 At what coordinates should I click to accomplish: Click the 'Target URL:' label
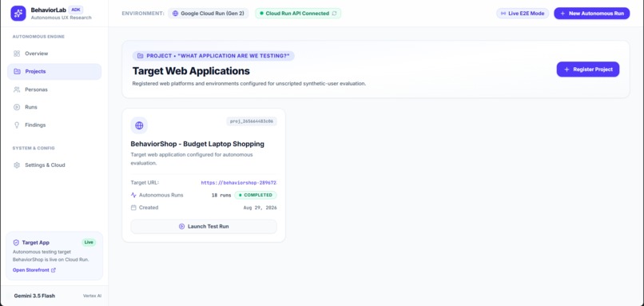tap(145, 183)
